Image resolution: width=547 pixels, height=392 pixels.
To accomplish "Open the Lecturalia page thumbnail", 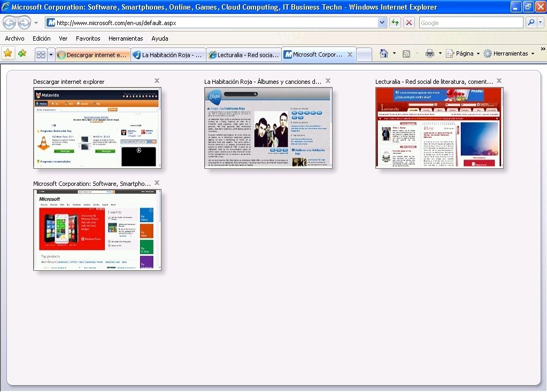I will (439, 128).
